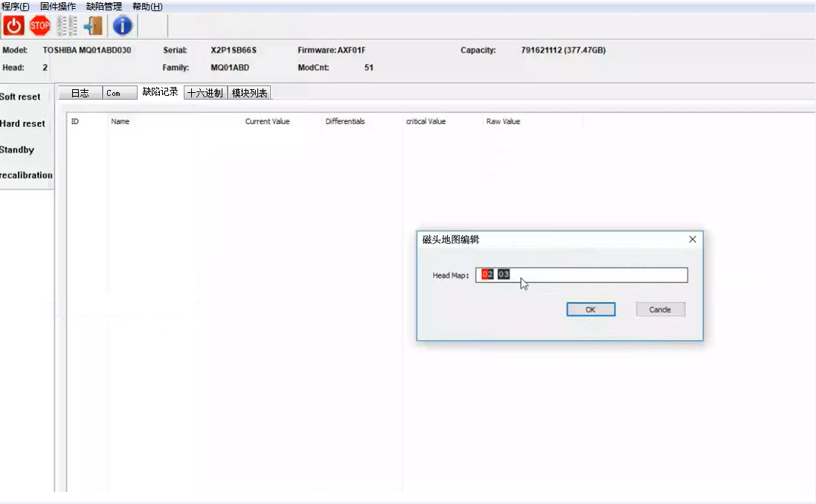This screenshot has height=504, width=816.
Task: Click model text TOSHIBA MQ01ABD030
Action: (x=87, y=50)
